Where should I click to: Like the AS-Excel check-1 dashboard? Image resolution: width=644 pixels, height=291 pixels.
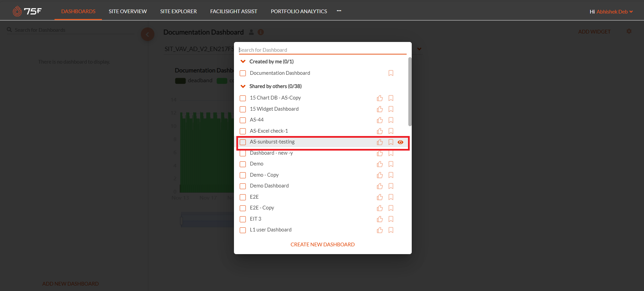click(380, 131)
